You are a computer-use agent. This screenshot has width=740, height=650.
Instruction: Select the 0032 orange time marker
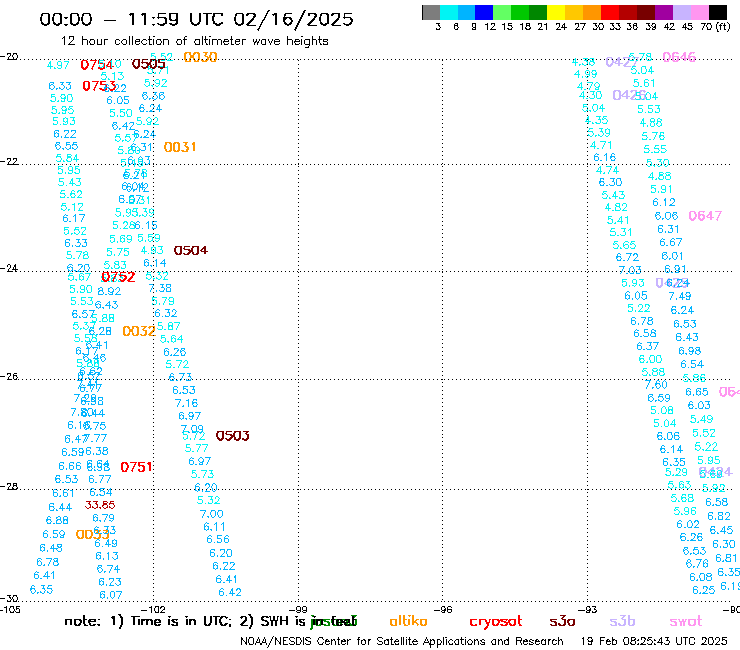tap(139, 331)
